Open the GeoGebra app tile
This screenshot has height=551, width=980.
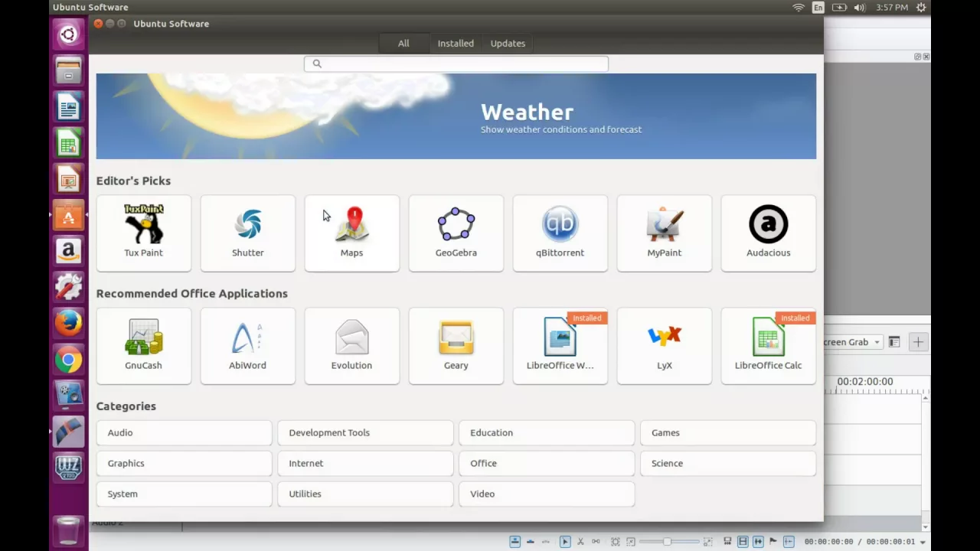[456, 233]
